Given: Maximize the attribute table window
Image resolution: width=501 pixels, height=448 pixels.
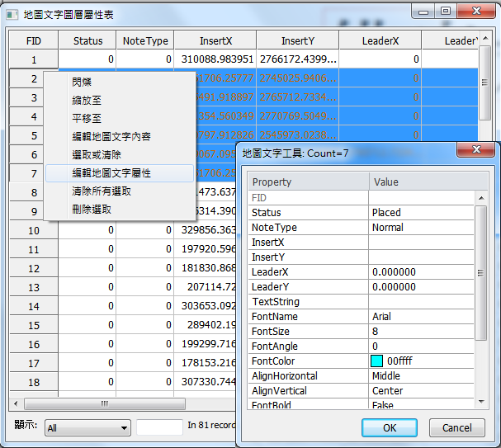Looking at the screenshot, I should (x=445, y=11).
